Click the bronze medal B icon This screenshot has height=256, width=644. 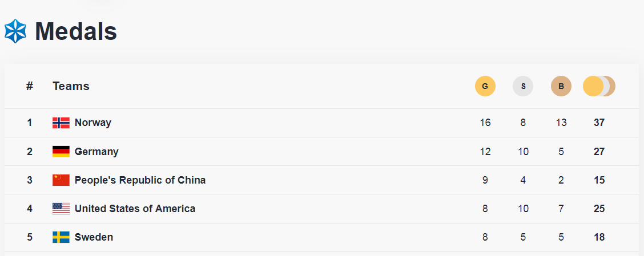(561, 86)
